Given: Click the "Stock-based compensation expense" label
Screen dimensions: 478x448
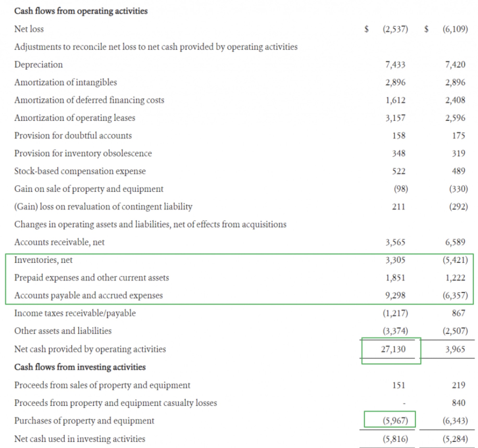Looking at the screenshot, I should [80, 171].
